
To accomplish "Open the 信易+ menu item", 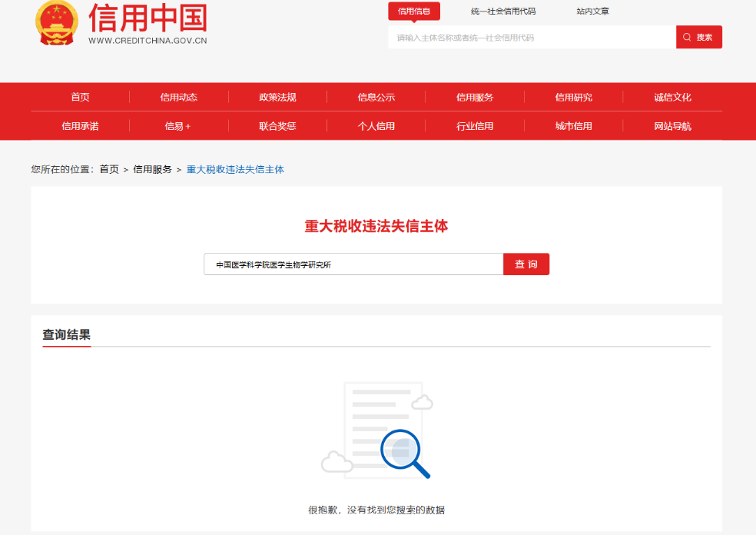I will click(x=178, y=126).
